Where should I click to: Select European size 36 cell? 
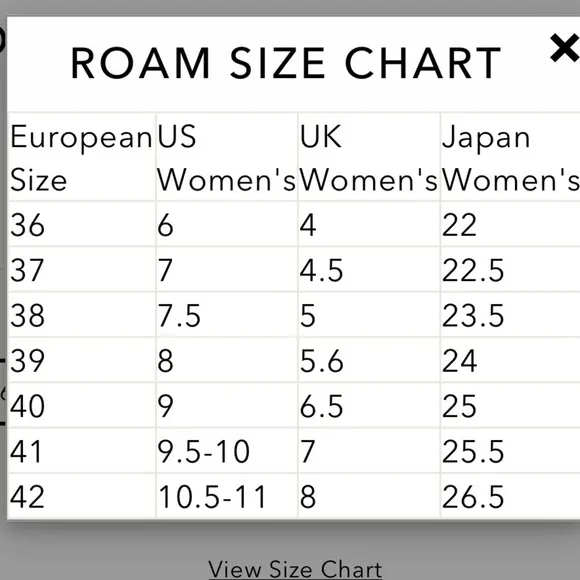(x=82, y=225)
